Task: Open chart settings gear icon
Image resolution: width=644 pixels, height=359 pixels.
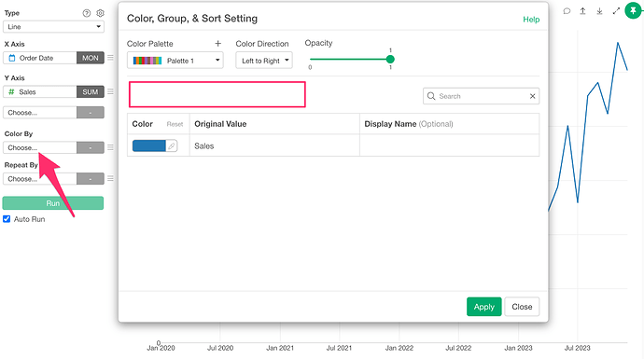Action: coord(100,13)
